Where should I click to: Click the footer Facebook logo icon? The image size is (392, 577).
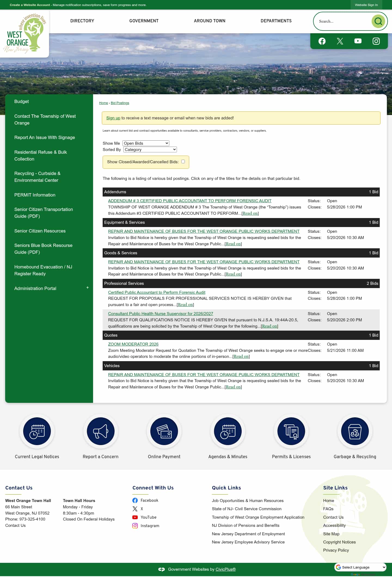135,500
